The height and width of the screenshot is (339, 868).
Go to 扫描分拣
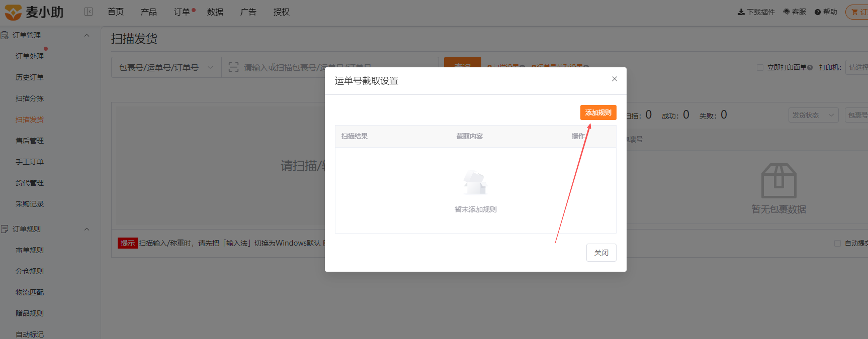pyautogui.click(x=30, y=98)
